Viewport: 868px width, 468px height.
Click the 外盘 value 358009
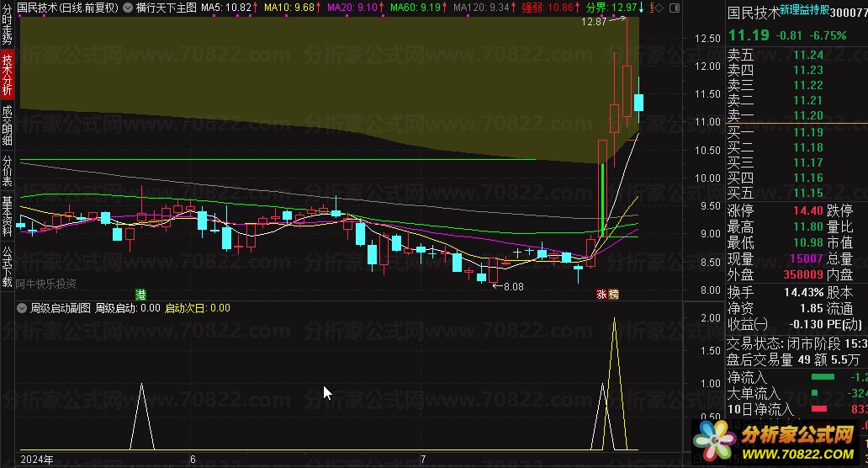point(803,274)
